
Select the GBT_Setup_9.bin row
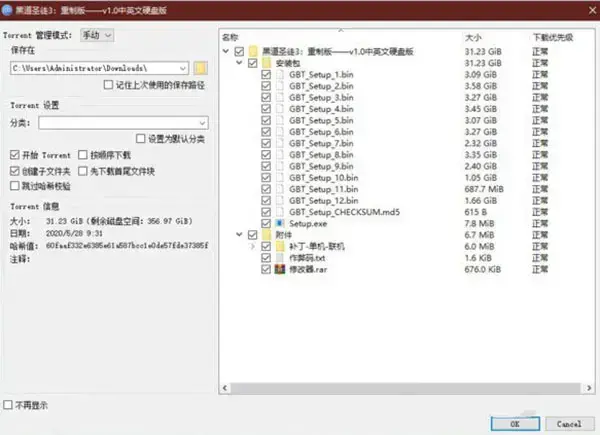tap(406, 166)
